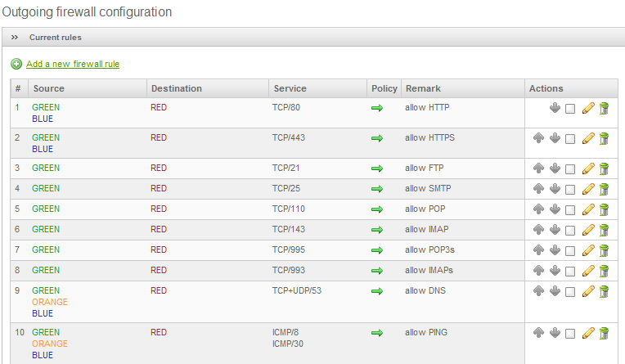Image resolution: width=625 pixels, height=364 pixels.
Task: Click the green allow arrow for HTTPS
Action: point(377,138)
